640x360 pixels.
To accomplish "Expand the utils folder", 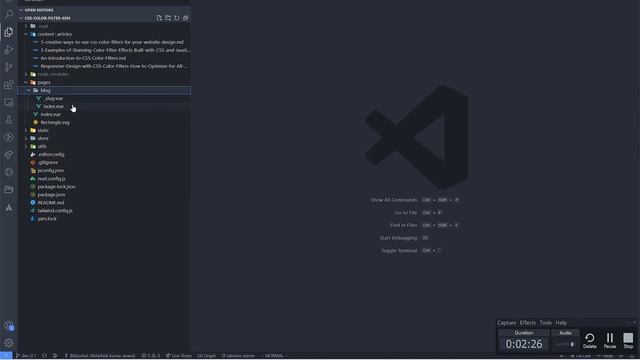I will [x=26, y=147].
